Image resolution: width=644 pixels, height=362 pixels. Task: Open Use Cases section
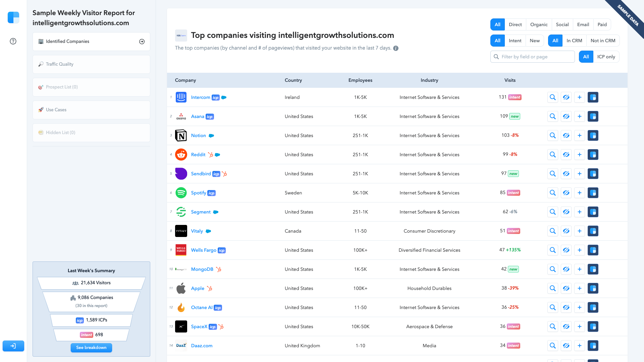(91, 110)
